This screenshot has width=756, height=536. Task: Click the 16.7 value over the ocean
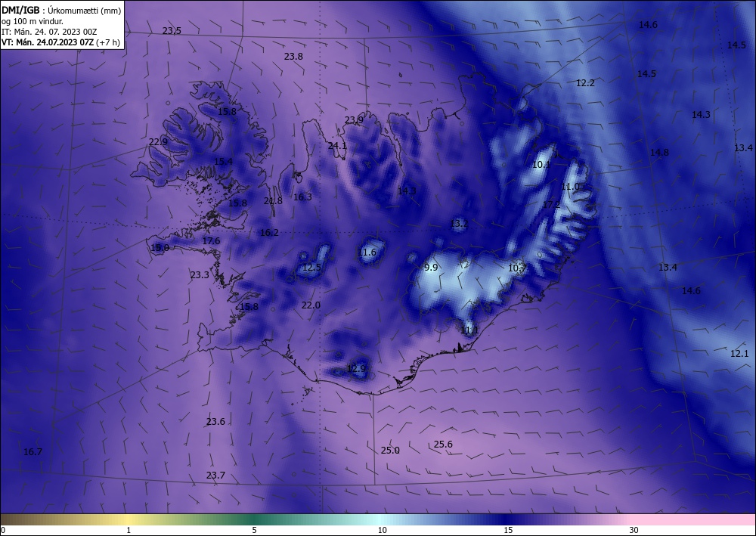pyautogui.click(x=33, y=452)
